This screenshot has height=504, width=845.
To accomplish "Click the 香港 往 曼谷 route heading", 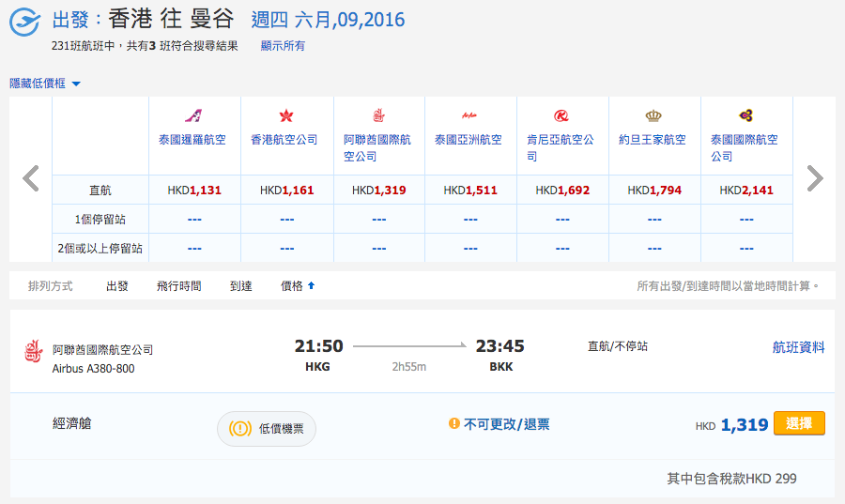I will pos(171,19).
